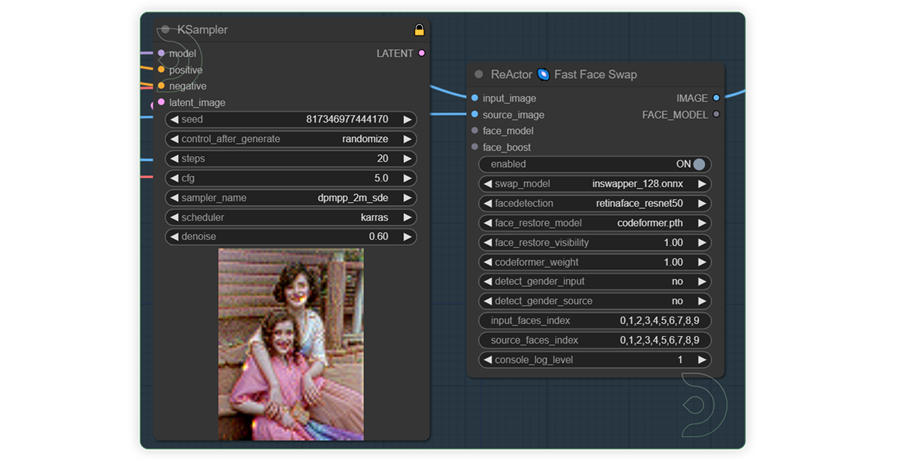Click the face_boost input socket
900x461 pixels.
[475, 147]
